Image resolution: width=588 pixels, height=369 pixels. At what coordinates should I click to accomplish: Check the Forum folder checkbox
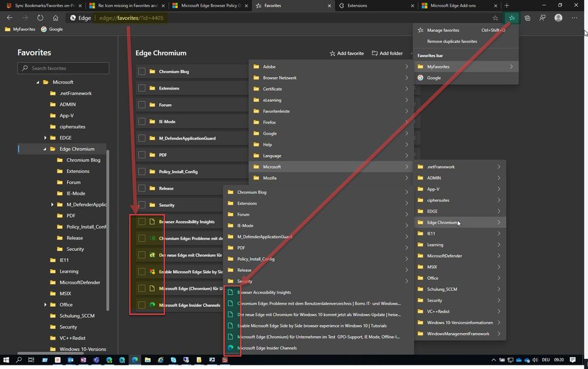coord(142,105)
